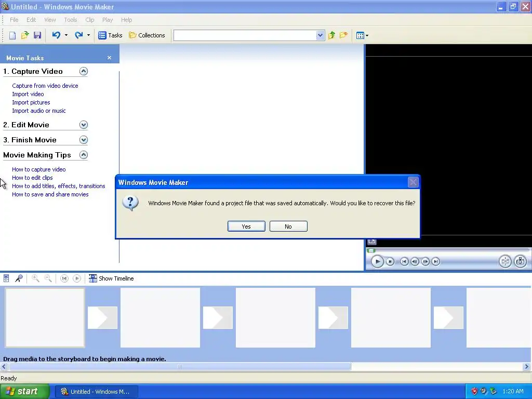
Task: Click the Import video link
Action: tap(28, 94)
